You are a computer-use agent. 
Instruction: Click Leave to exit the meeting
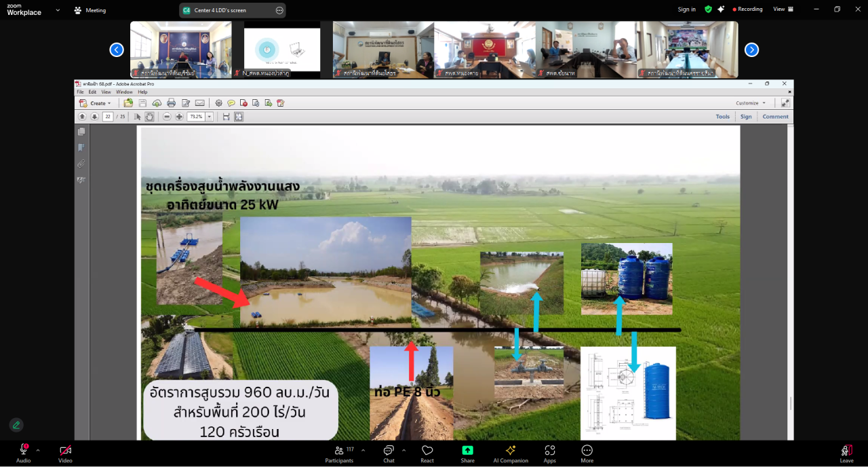[846, 453]
